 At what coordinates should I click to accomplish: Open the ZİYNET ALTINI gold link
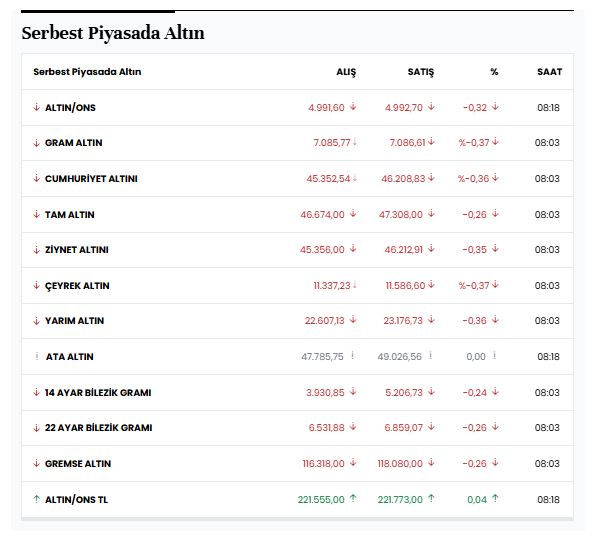pyautogui.click(x=76, y=250)
